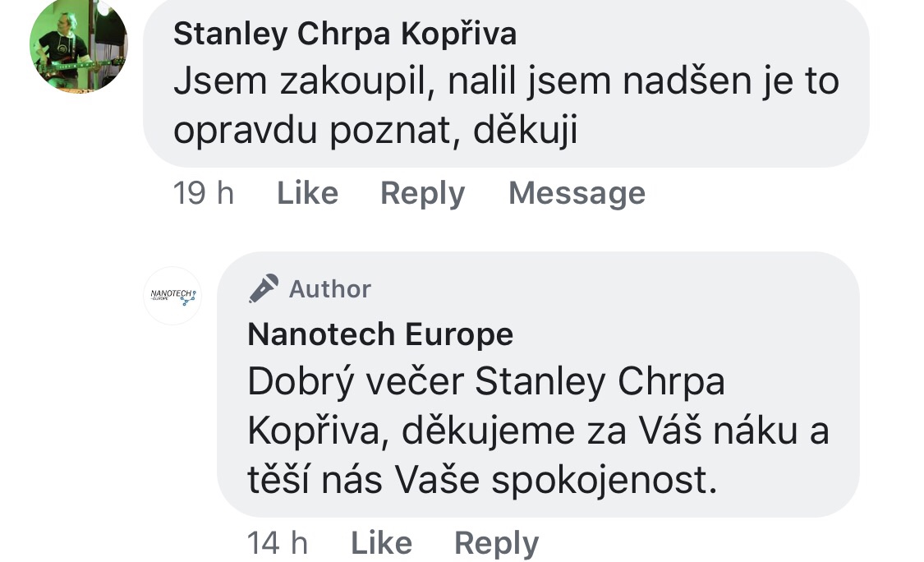The image size is (924, 562).
Task: Like the Nanotech Europe reply
Action: [x=381, y=543]
